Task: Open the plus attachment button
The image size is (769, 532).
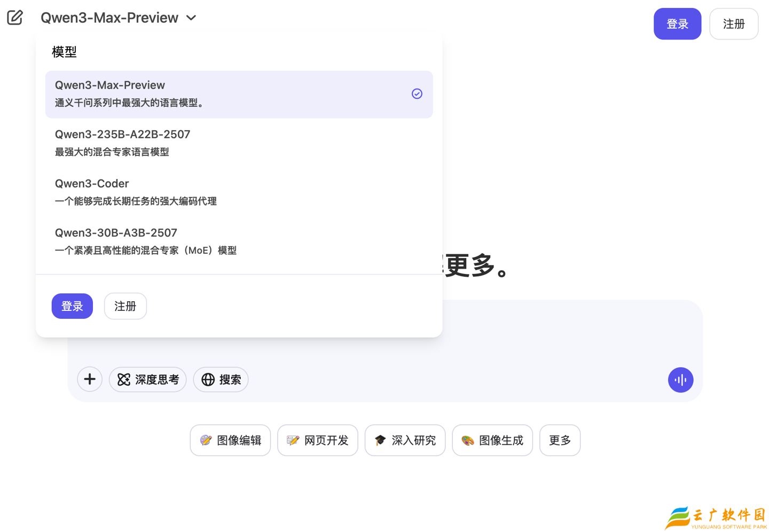Action: [90, 379]
